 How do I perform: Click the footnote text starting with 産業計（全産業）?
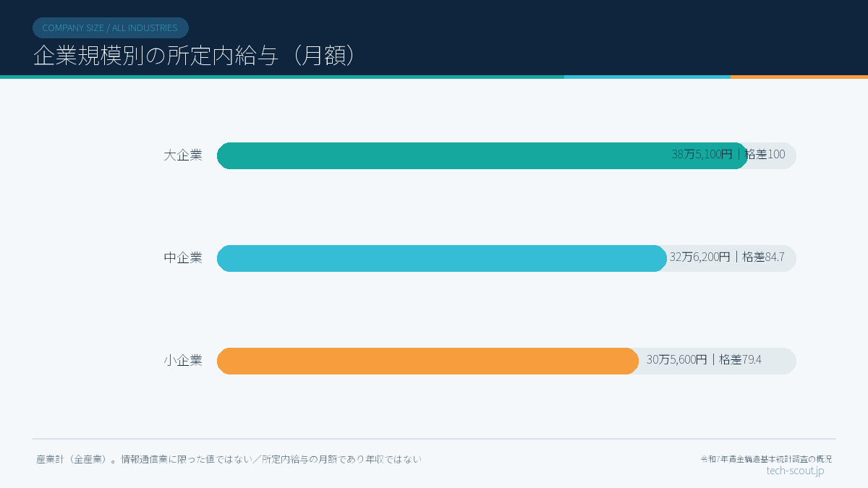point(229,459)
